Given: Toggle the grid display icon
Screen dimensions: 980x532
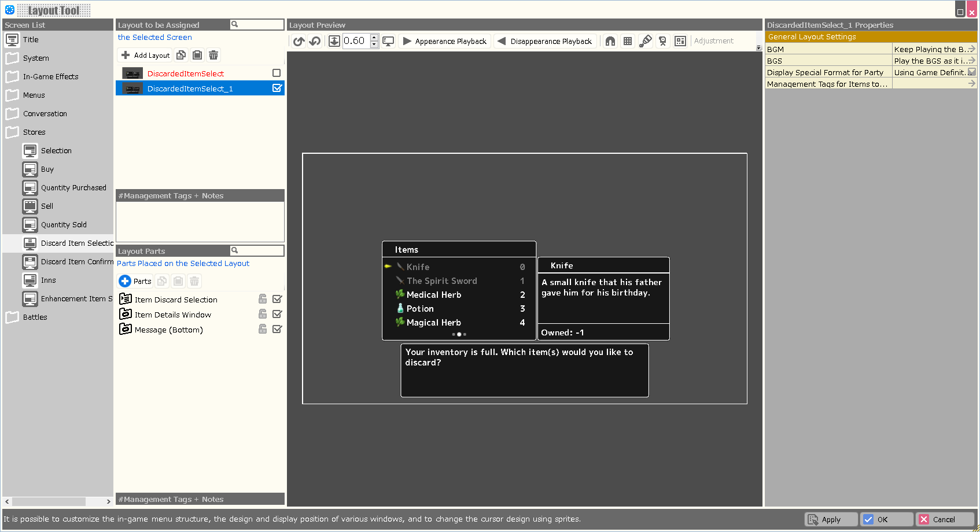Looking at the screenshot, I should tap(628, 41).
